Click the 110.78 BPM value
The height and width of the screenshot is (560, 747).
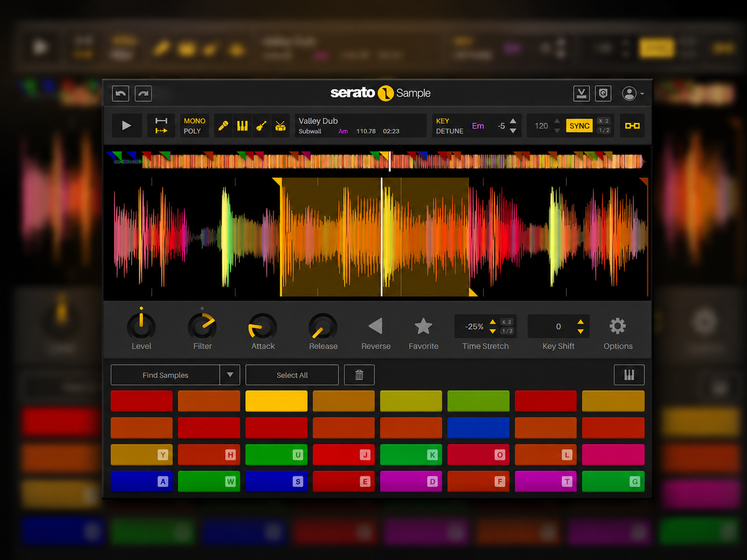pos(366,131)
